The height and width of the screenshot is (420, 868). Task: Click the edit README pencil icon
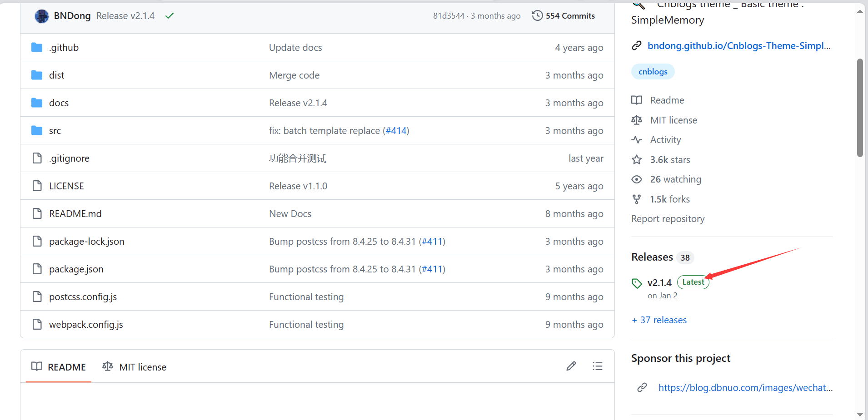571,366
